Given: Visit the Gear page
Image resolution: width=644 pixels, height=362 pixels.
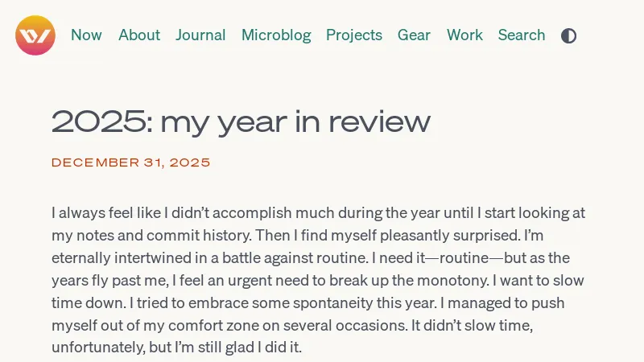Looking at the screenshot, I should click(414, 35).
